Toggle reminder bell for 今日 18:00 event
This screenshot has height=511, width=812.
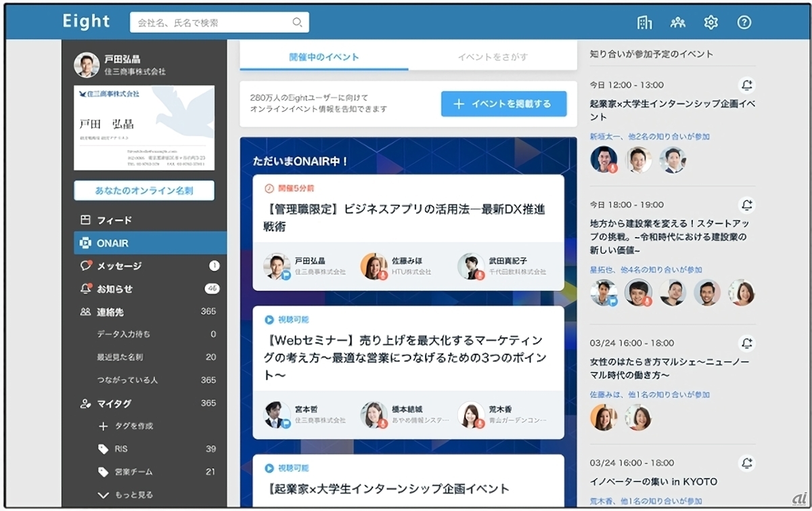click(x=746, y=204)
